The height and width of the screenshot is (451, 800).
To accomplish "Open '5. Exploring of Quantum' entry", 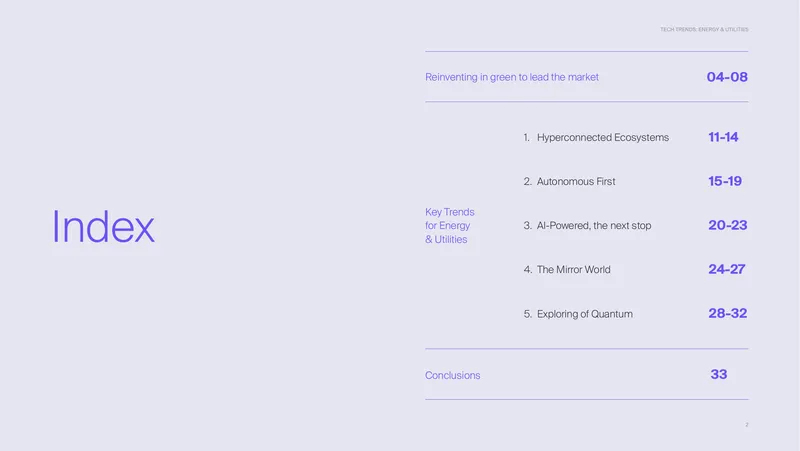I will 578,314.
